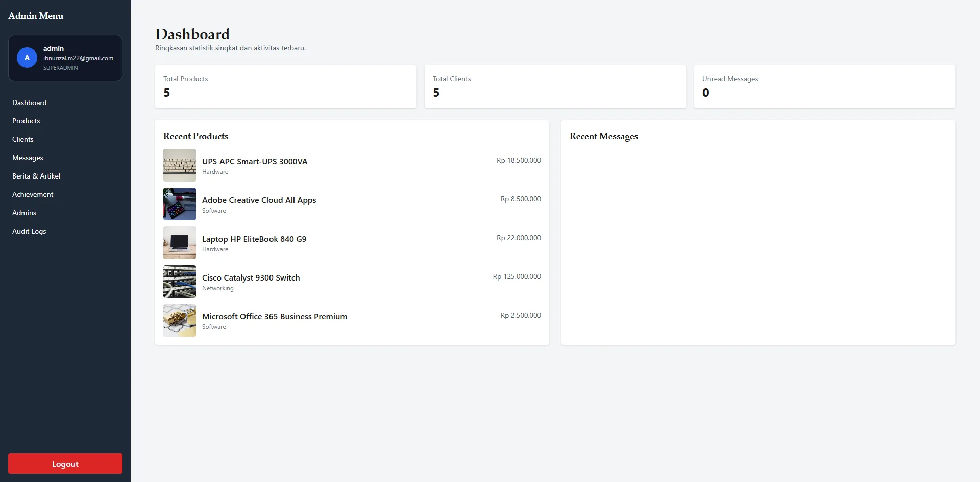The height and width of the screenshot is (482, 980).
Task: Select the Total Products stat card
Action: 286,87
